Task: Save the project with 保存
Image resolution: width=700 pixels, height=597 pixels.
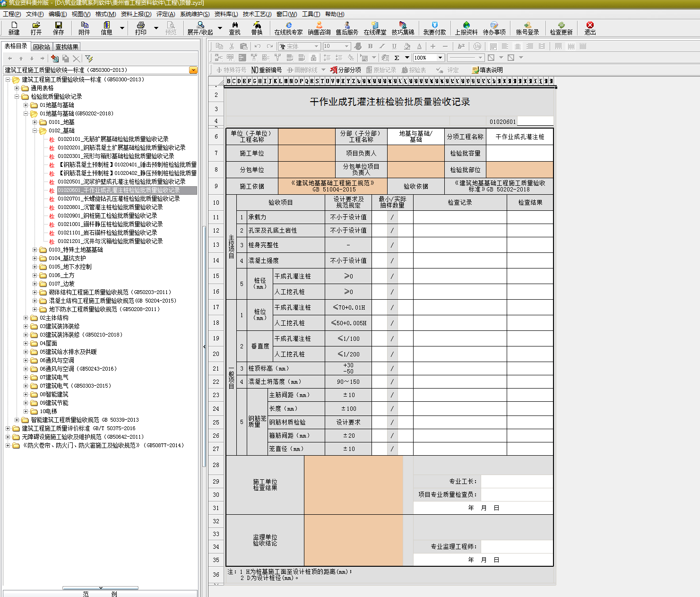Action: click(59, 28)
